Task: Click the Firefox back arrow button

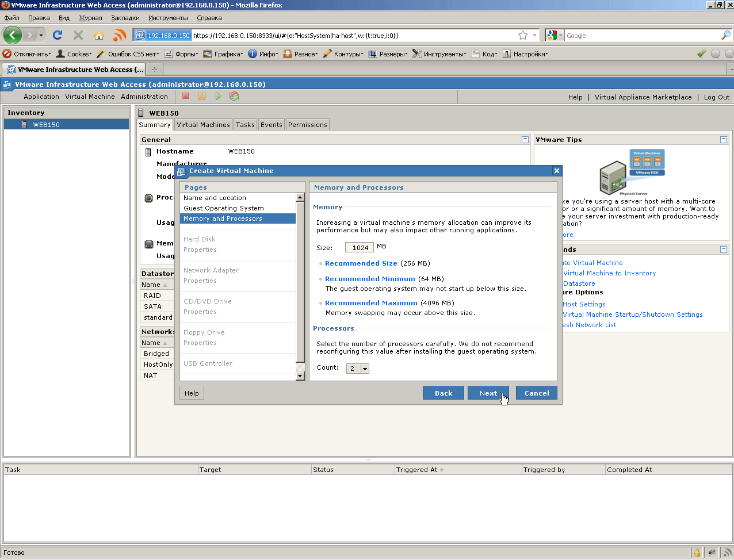Action: 13,35
